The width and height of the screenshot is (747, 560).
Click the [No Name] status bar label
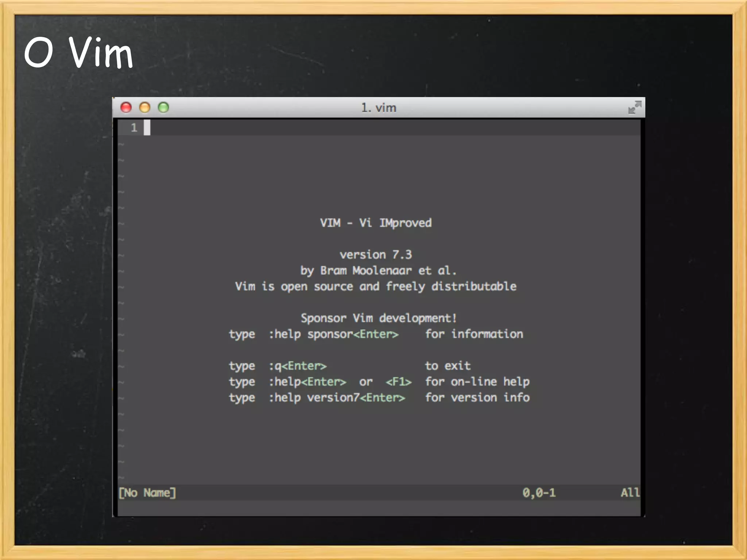[x=147, y=493]
